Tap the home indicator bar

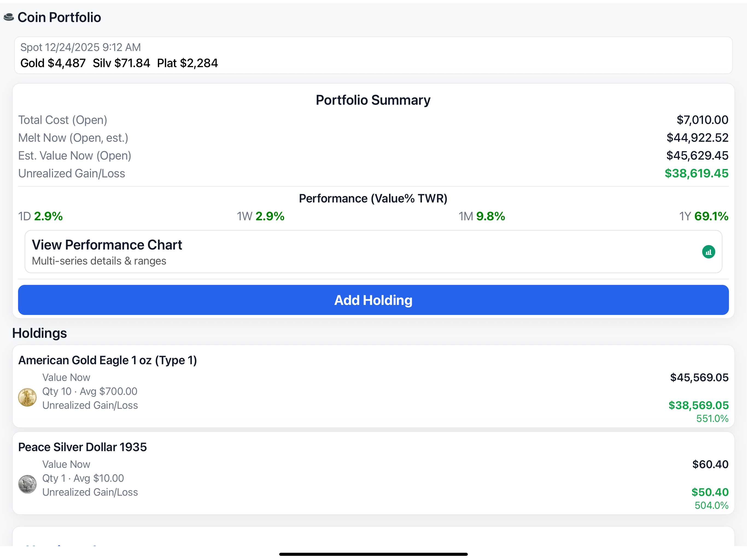(x=373, y=554)
